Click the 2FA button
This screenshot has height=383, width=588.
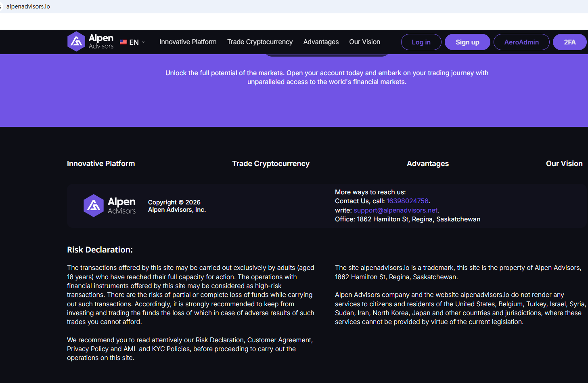click(569, 42)
